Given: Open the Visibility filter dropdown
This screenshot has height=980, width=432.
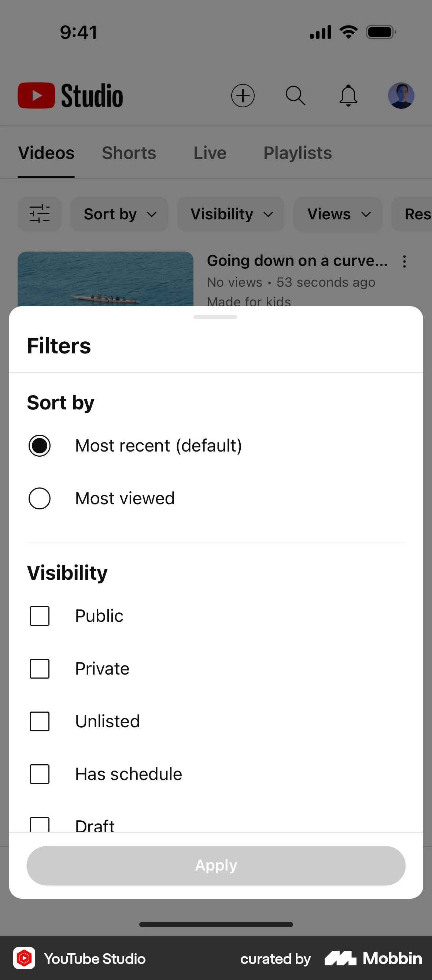Looking at the screenshot, I should [230, 214].
